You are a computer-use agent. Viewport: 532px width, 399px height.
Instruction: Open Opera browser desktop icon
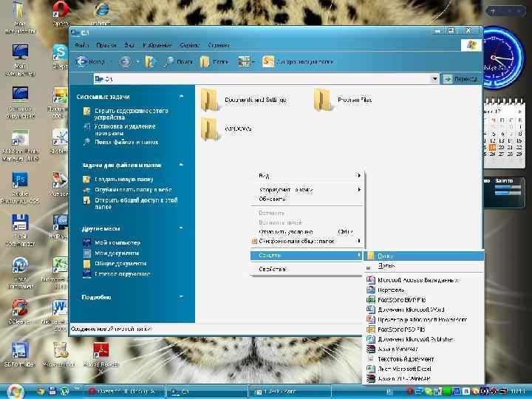point(61,14)
